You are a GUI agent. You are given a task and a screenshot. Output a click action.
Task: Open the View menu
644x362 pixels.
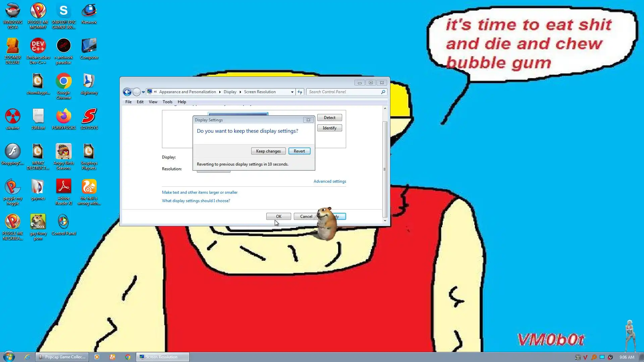tap(153, 102)
